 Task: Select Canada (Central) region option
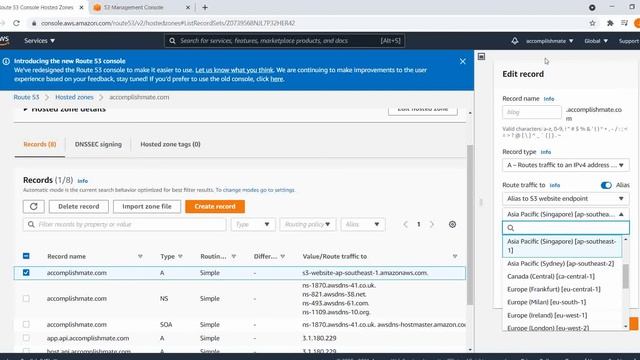pyautogui.click(x=562, y=276)
